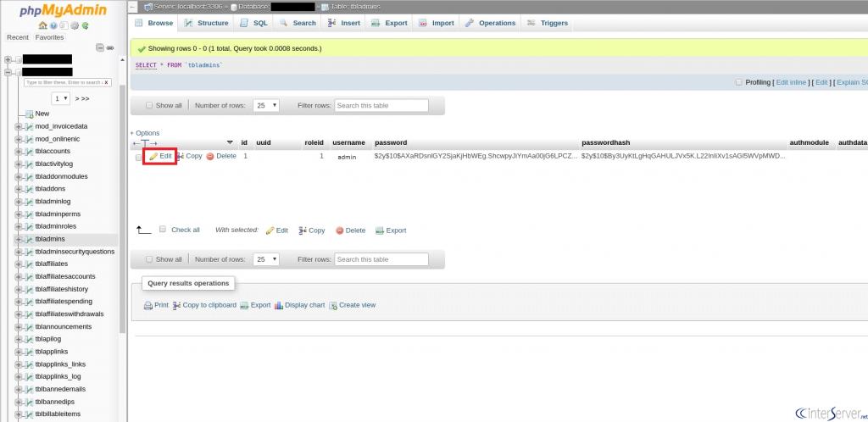Click the Collapse all icon in navigation panel
This screenshot has height=422, width=868.
100,47
